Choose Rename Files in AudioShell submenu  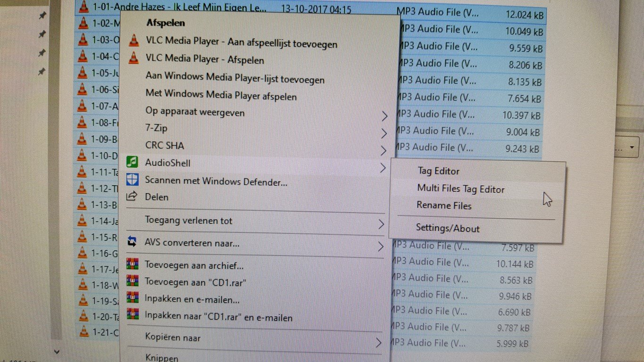tap(443, 206)
